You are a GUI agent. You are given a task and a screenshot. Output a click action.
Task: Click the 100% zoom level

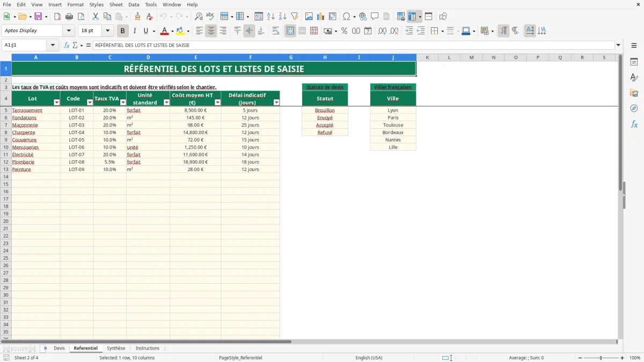[x=635, y=358]
